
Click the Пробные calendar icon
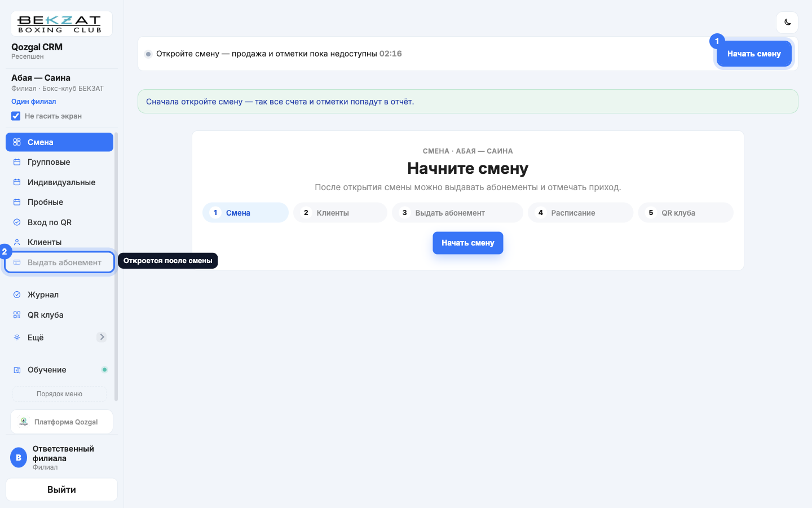tap(17, 202)
